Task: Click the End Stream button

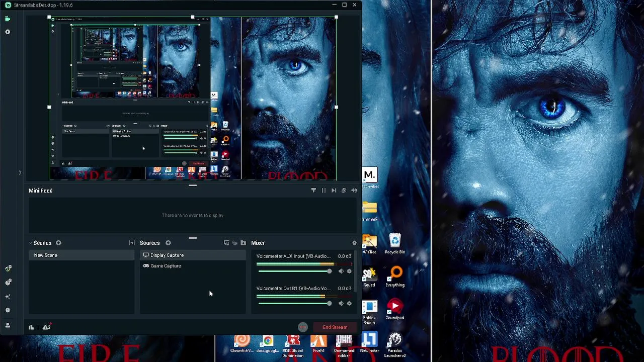Action: pyautogui.click(x=335, y=327)
